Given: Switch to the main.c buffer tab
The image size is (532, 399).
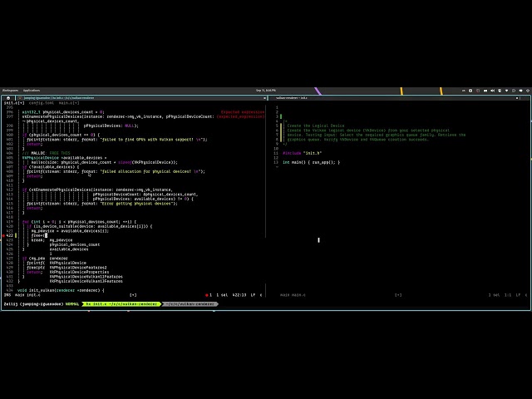Looking at the screenshot, I should point(69,103).
